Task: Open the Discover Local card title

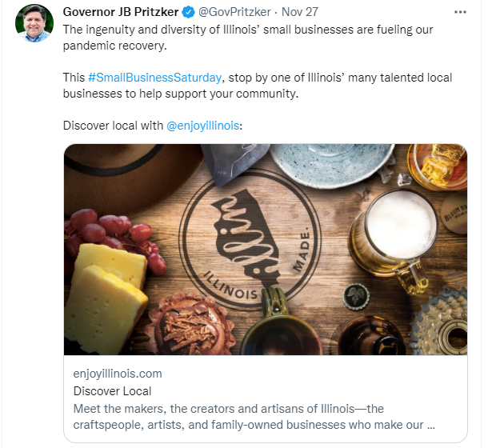Action: pyautogui.click(x=112, y=391)
